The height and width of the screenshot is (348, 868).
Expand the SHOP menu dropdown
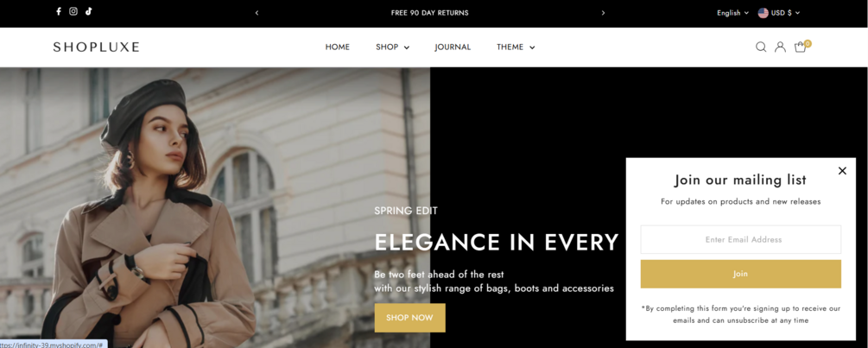point(392,47)
